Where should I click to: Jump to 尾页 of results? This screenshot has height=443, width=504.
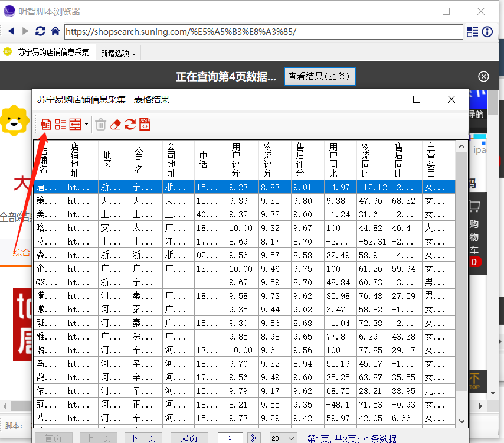pos(189,438)
